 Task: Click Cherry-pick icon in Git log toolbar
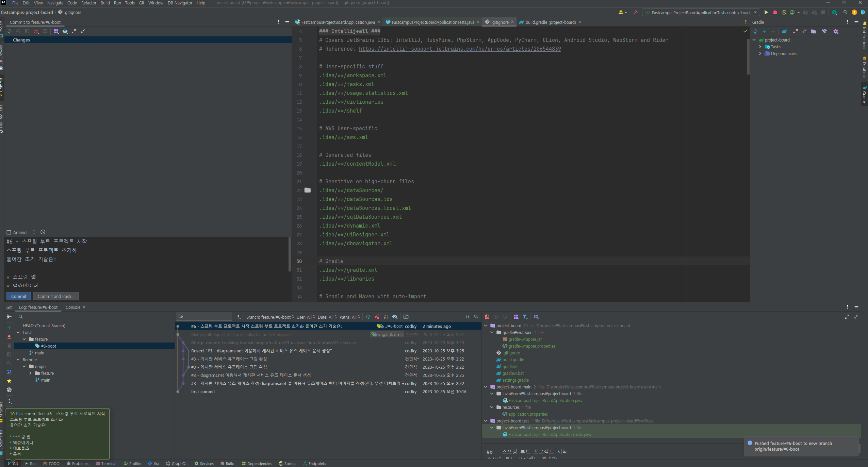click(377, 317)
